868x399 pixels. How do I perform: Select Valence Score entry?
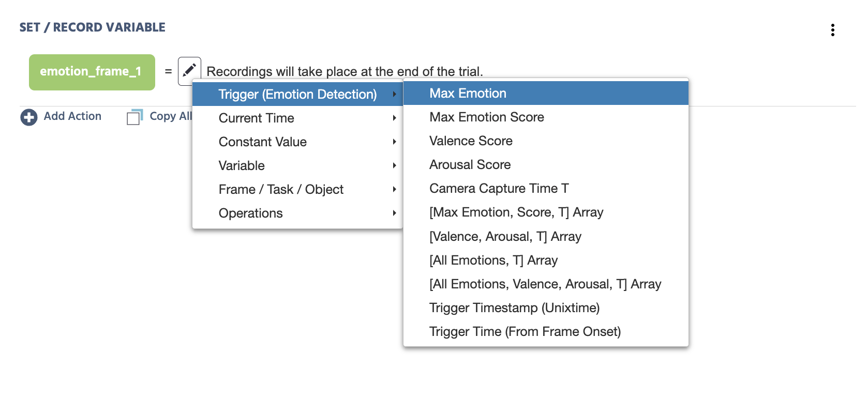click(546, 141)
